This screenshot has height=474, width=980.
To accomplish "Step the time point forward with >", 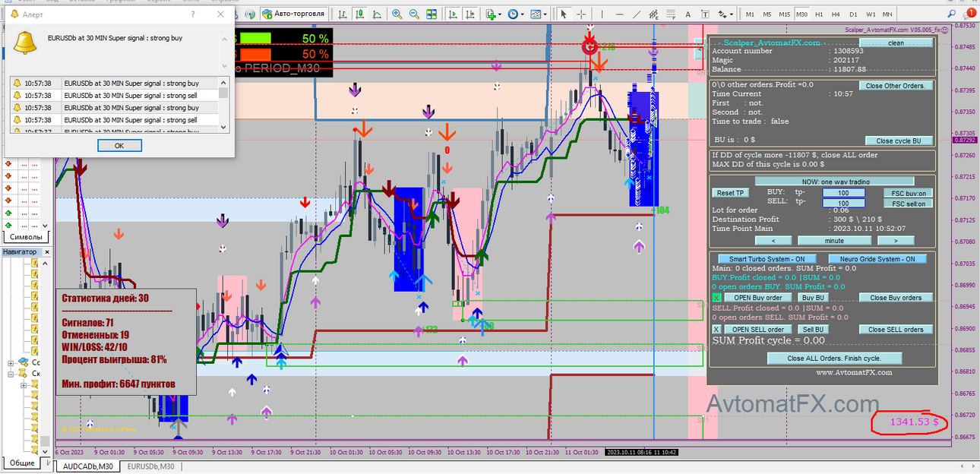I will click(x=896, y=240).
